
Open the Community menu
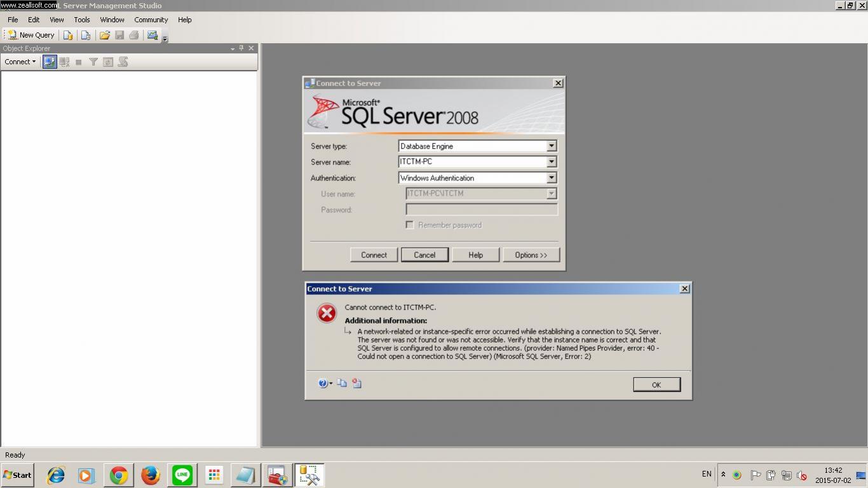[x=151, y=20]
